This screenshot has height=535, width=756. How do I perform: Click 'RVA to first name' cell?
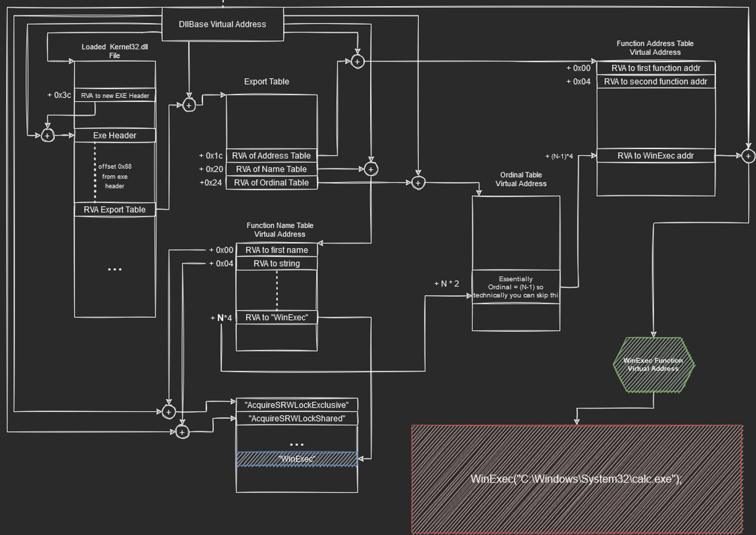click(x=277, y=250)
